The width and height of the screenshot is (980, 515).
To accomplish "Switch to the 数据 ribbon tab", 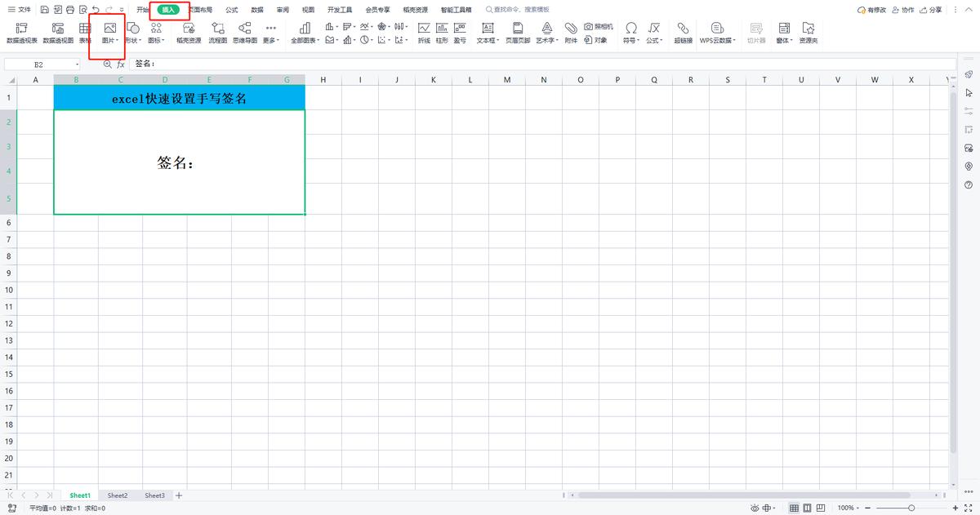I will coord(257,10).
